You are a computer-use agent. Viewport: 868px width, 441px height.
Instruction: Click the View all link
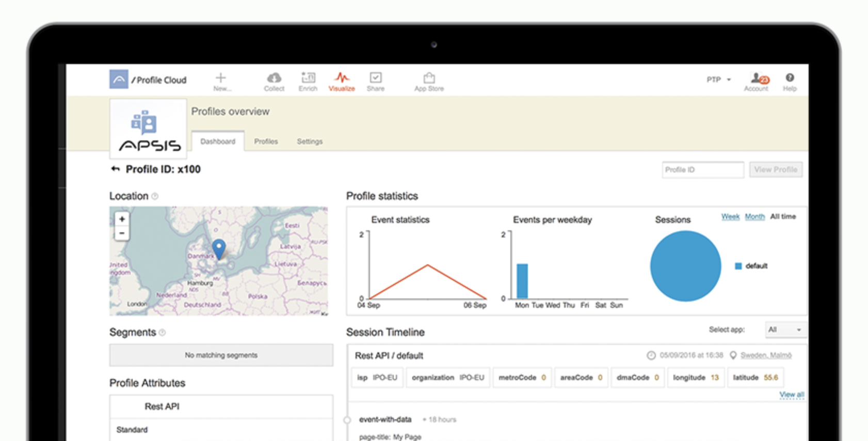pyautogui.click(x=791, y=395)
